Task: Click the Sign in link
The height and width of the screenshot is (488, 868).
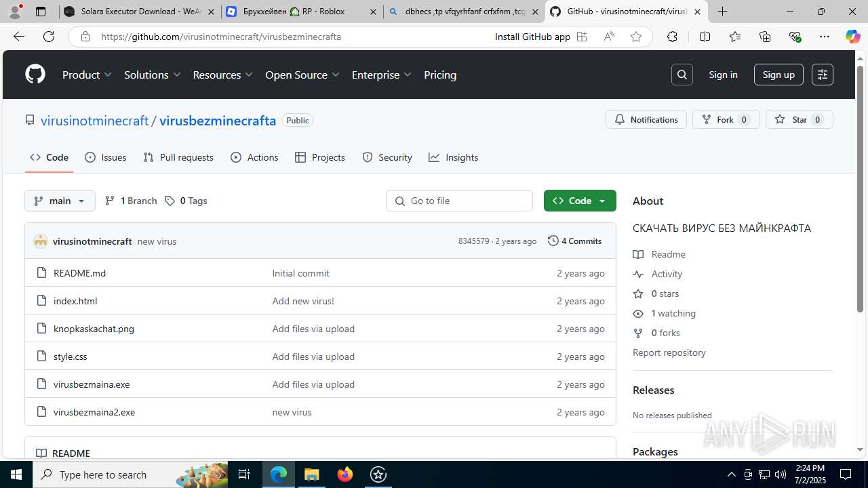Action: 723,75
